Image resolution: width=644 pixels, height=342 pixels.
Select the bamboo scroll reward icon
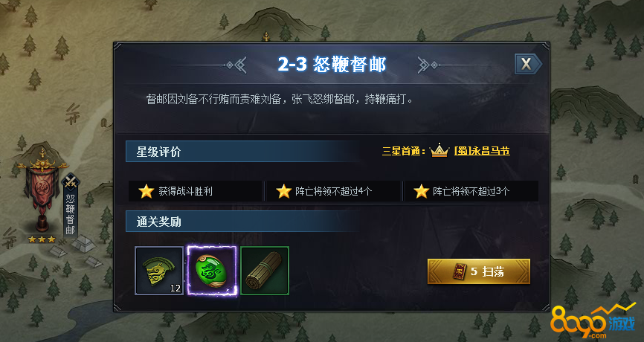(265, 271)
